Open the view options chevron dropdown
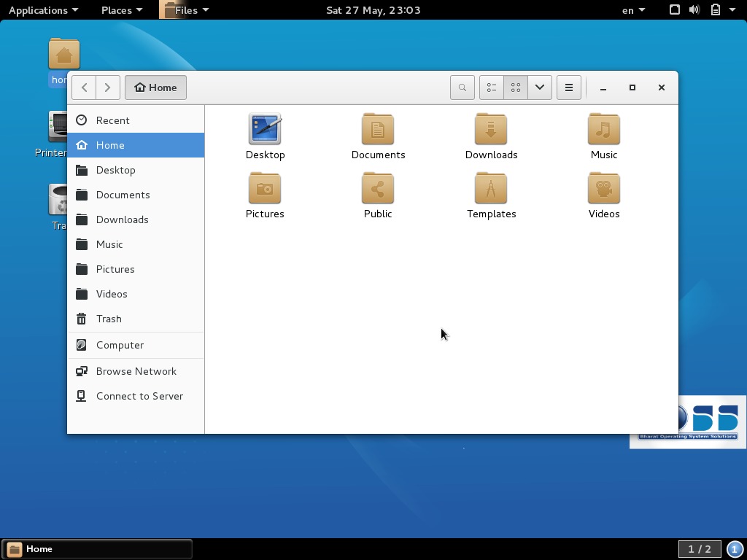The height and width of the screenshot is (560, 747). coord(540,87)
